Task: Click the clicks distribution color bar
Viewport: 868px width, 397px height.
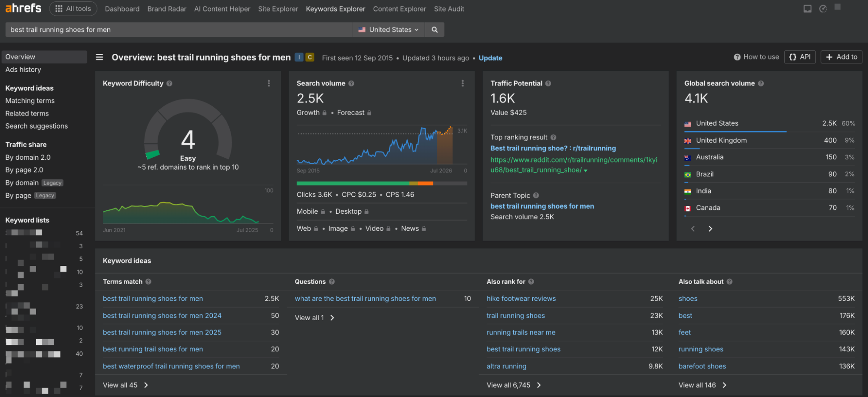Action: click(x=382, y=184)
